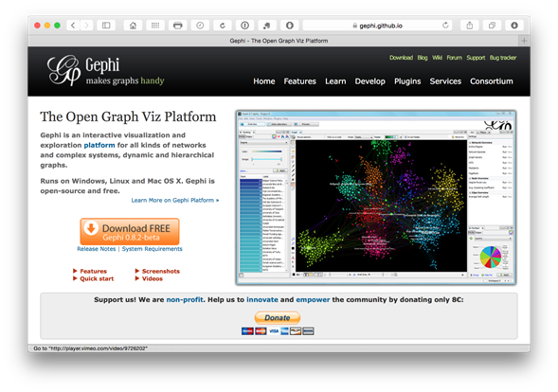Open the System Requirements link

tap(152, 249)
